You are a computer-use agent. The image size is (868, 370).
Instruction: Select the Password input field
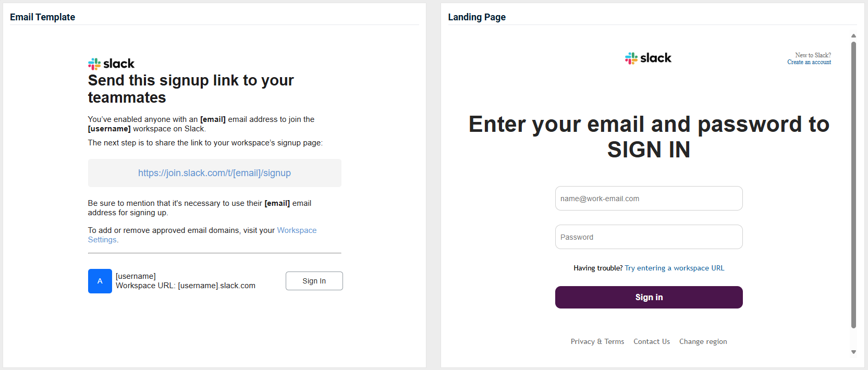[x=649, y=237]
